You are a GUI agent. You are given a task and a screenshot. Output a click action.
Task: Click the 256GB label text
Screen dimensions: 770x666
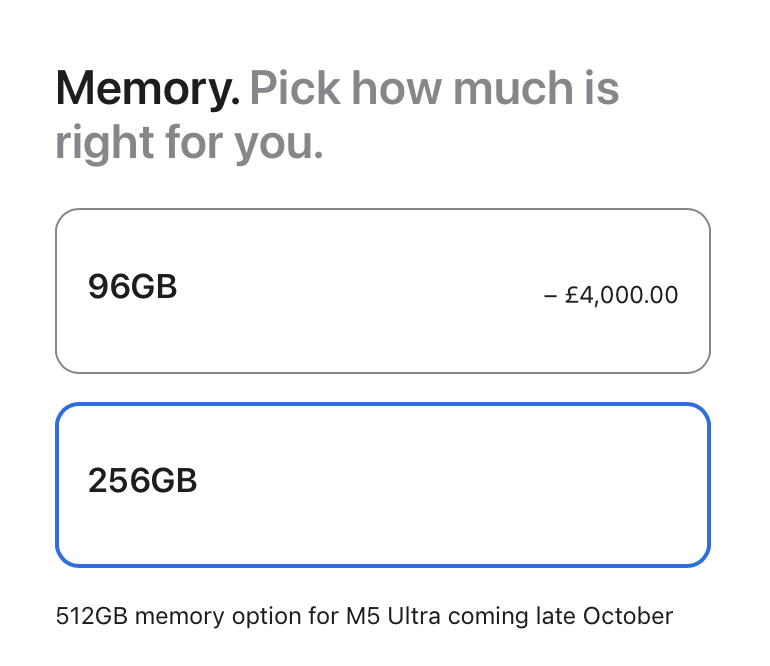[x=142, y=480]
